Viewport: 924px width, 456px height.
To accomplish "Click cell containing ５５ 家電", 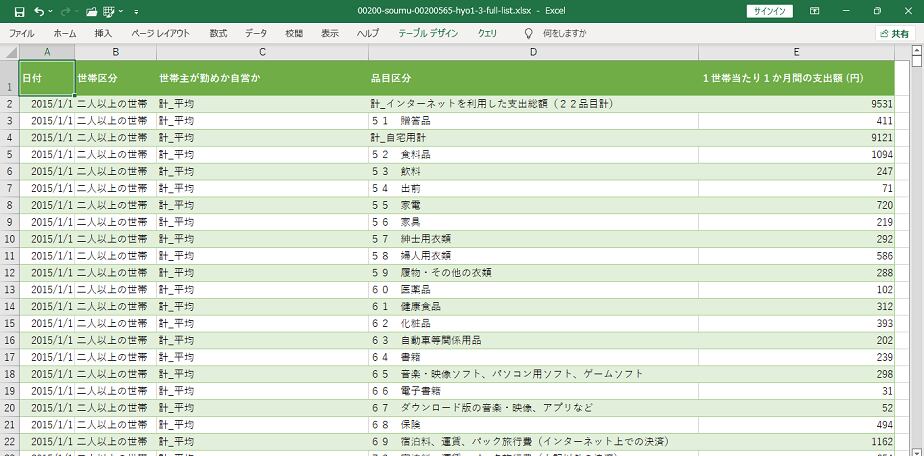I will coord(533,206).
